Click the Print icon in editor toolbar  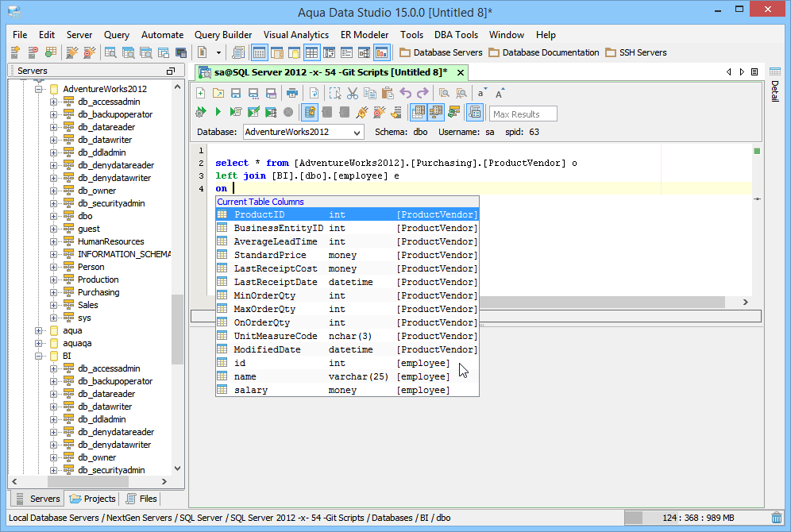coord(291,93)
